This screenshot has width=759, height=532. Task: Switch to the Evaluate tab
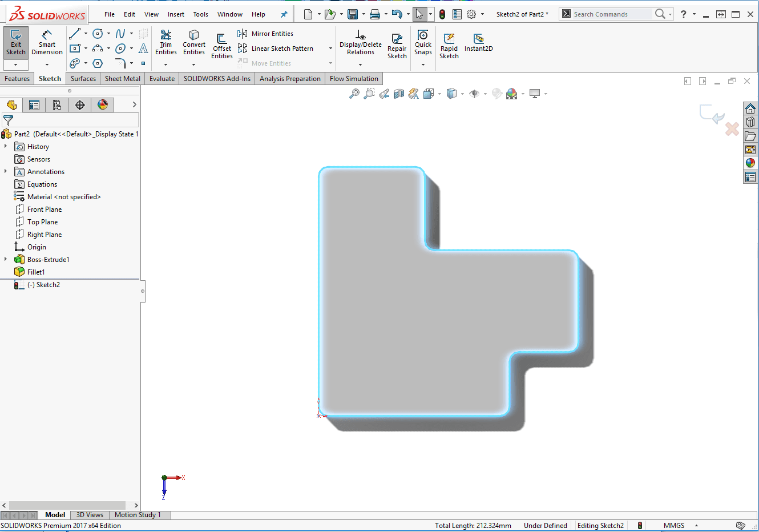coord(162,79)
